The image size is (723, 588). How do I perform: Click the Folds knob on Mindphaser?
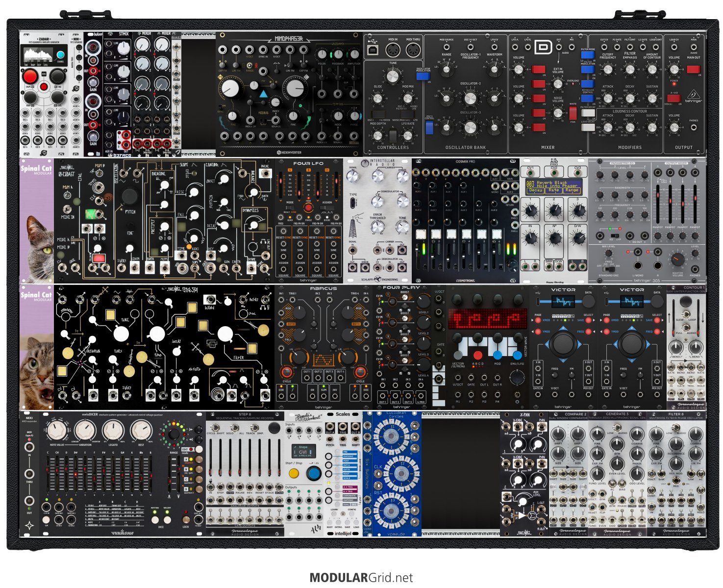tap(322, 54)
